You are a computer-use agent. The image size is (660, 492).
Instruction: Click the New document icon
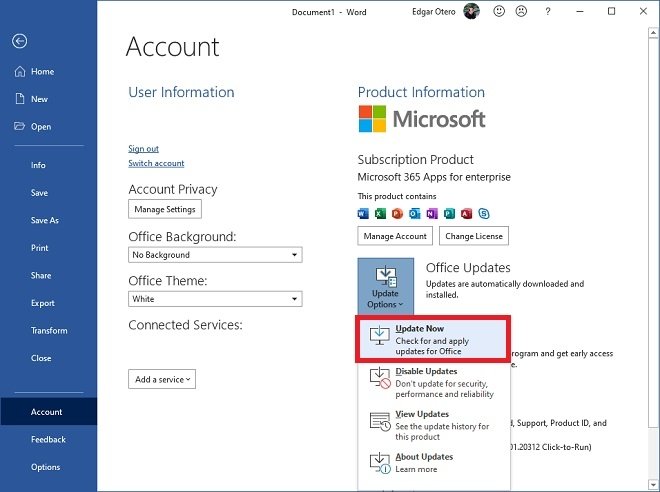coord(20,99)
